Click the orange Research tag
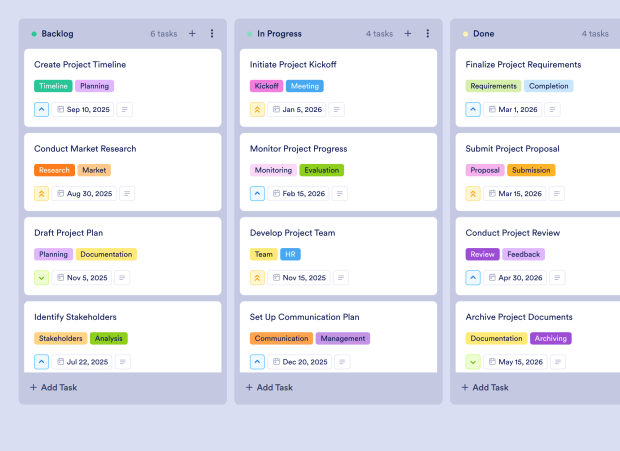Viewport: 620px width, 451px height. (54, 170)
